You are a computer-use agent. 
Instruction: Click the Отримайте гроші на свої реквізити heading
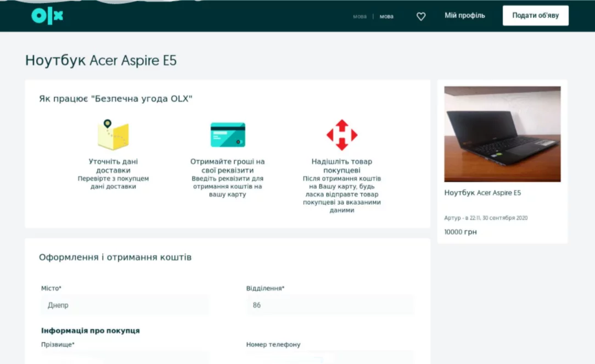228,166
